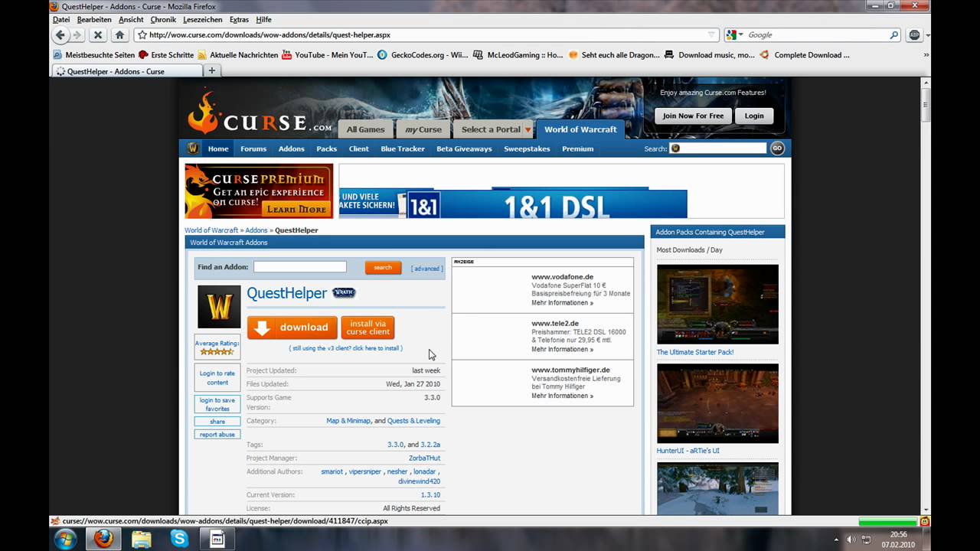This screenshot has width=980, height=551.
Task: Click the report abuse button
Action: pos(217,435)
